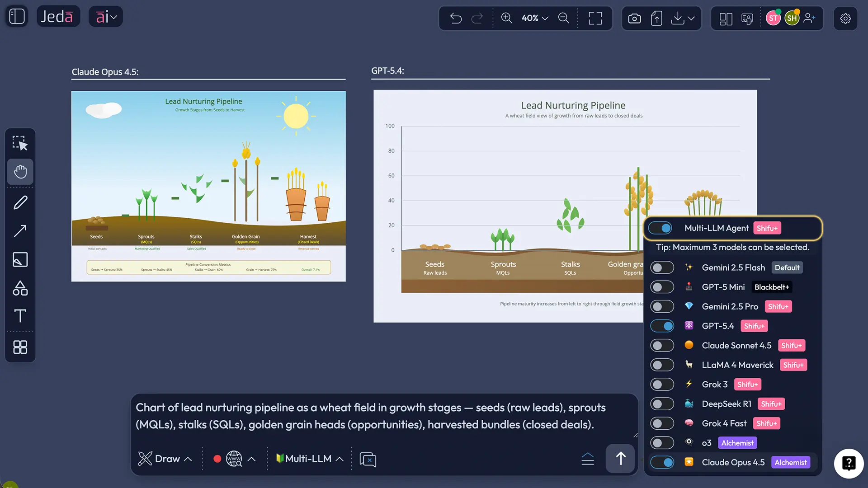The image size is (868, 488).
Task: Open the 40% zoom level dropdown
Action: pos(534,18)
